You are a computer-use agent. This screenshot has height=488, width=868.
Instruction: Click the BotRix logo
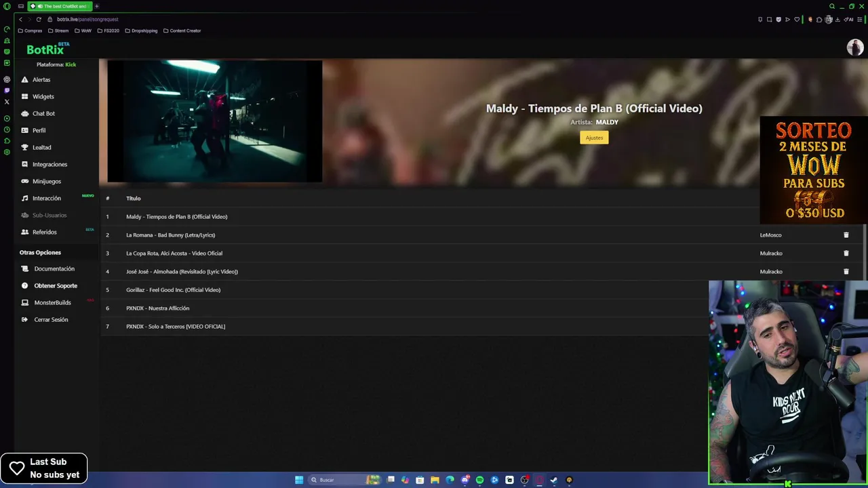pos(47,49)
